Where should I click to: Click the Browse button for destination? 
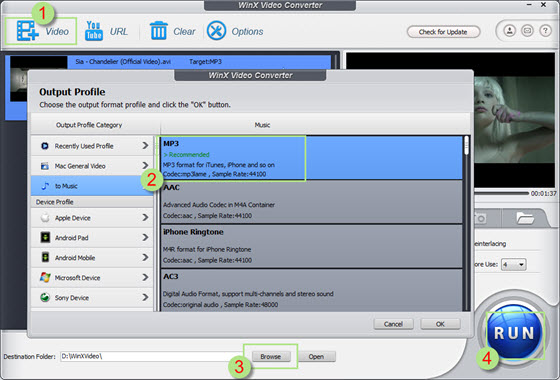tap(271, 356)
